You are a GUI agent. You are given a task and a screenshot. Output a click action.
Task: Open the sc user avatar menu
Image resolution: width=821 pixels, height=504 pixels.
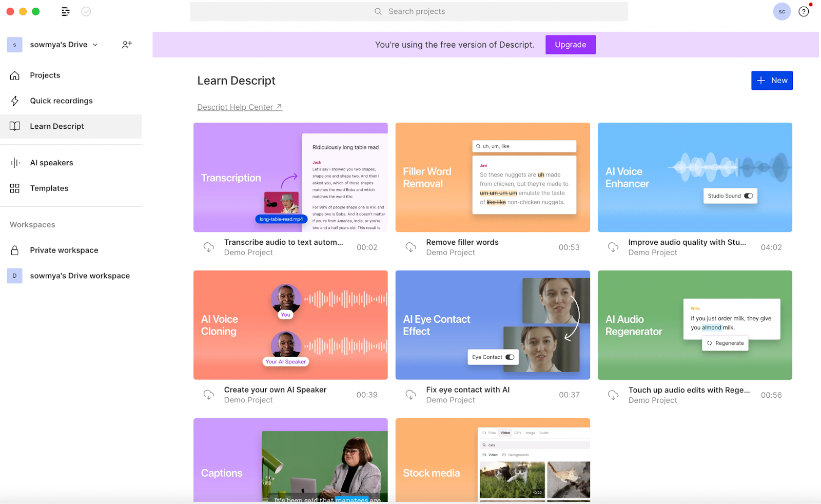point(781,11)
